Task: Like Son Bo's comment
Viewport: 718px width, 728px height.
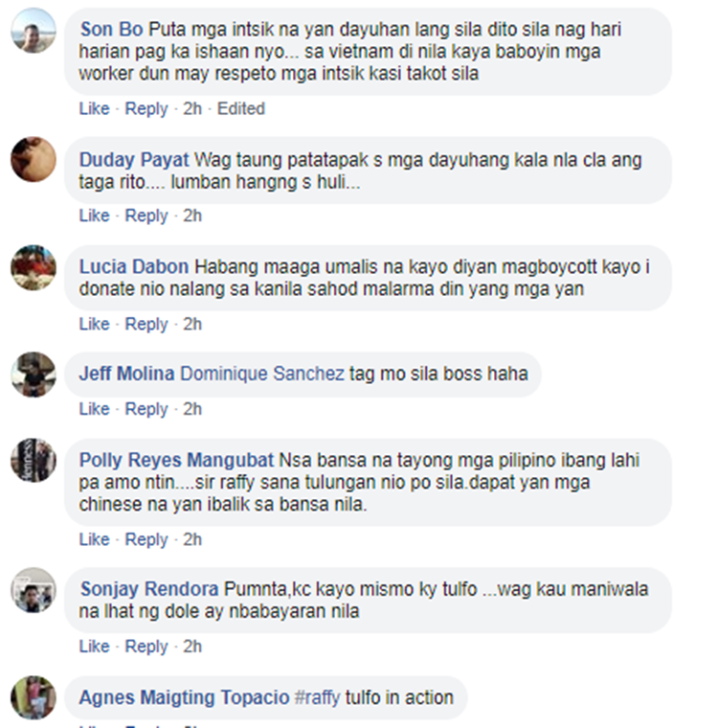Action: (x=94, y=108)
